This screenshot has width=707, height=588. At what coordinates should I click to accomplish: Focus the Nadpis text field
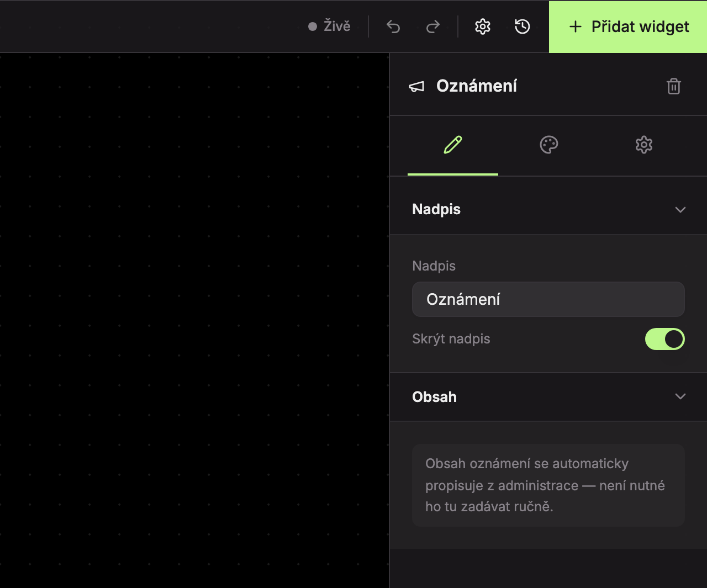pyautogui.click(x=548, y=299)
